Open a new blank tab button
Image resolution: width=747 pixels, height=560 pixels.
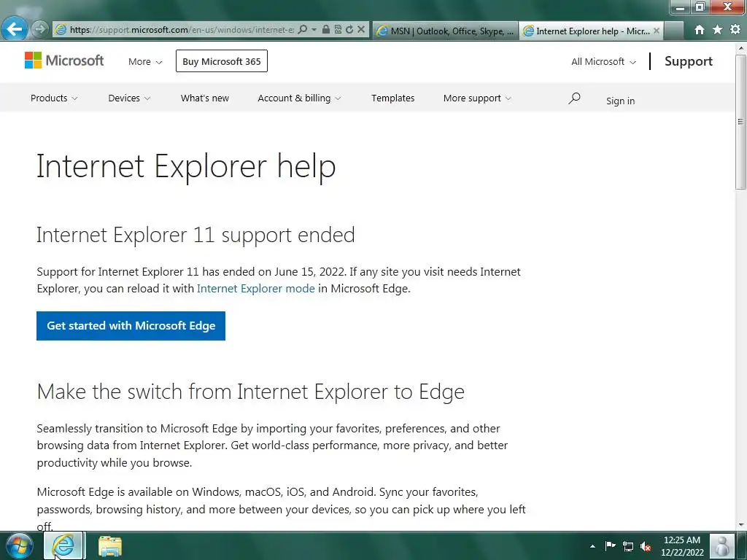(673, 31)
